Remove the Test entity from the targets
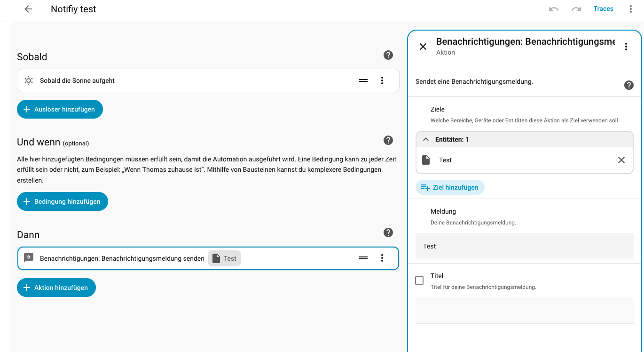This screenshot has height=352, width=644. [x=621, y=160]
